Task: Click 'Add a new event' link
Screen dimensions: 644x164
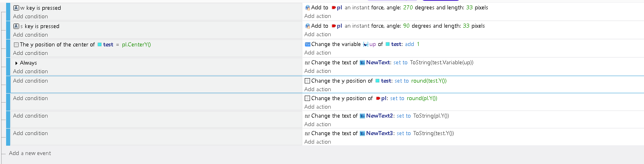Action: point(30,153)
